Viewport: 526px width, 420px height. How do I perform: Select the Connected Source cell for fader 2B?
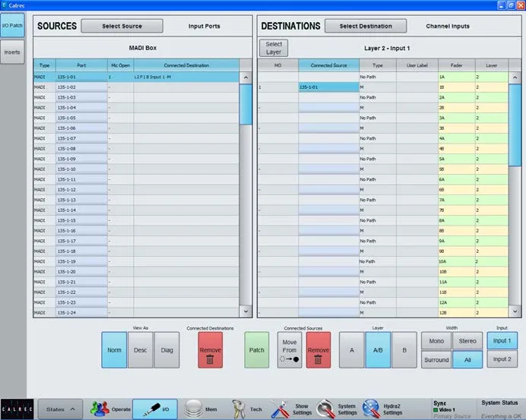click(328, 108)
